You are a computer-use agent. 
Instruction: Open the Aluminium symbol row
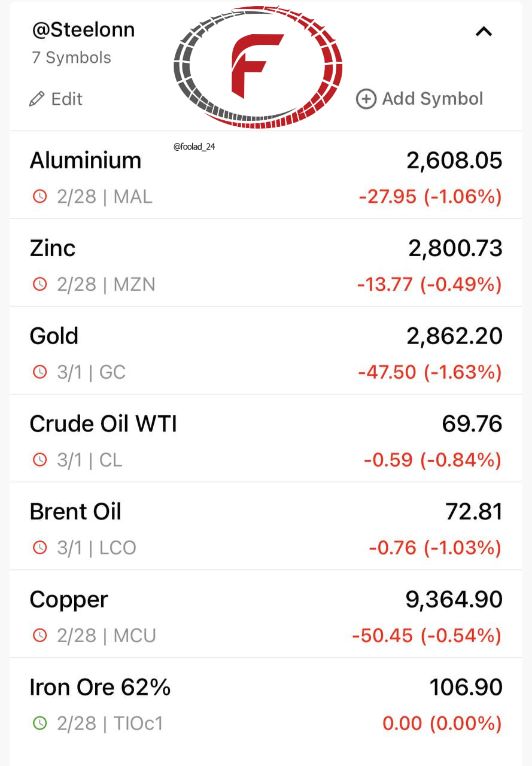[266, 175]
